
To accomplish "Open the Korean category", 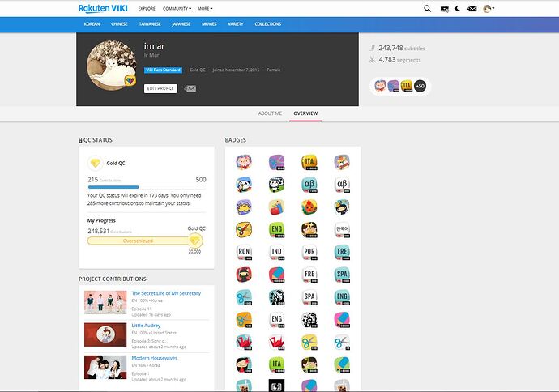I will point(92,24).
